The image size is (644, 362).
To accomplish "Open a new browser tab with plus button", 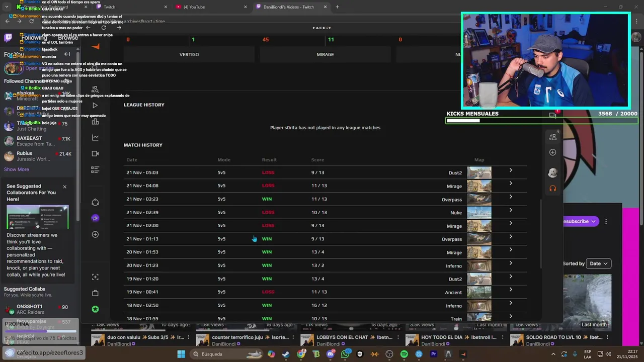I will (337, 7).
